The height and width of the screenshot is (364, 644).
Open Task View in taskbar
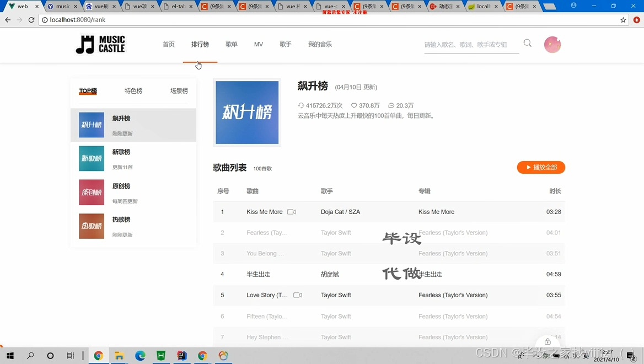71,356
